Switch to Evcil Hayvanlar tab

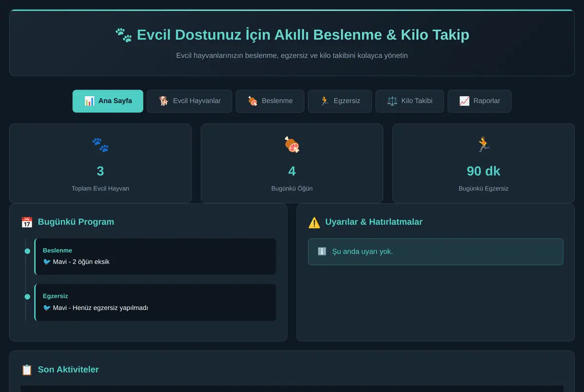tap(189, 101)
